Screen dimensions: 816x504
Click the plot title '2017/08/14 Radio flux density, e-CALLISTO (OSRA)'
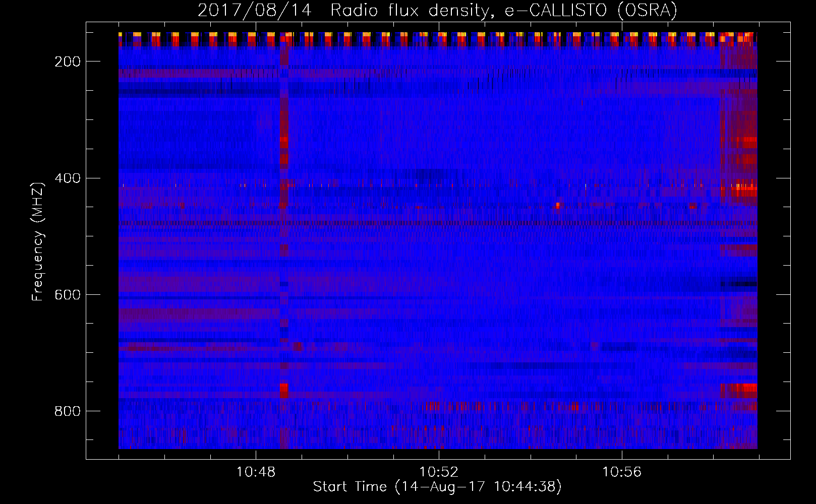tap(437, 10)
